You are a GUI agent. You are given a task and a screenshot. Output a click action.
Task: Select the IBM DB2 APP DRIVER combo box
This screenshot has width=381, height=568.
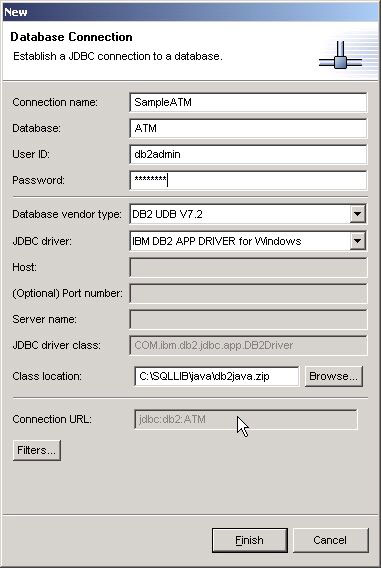tap(248, 241)
